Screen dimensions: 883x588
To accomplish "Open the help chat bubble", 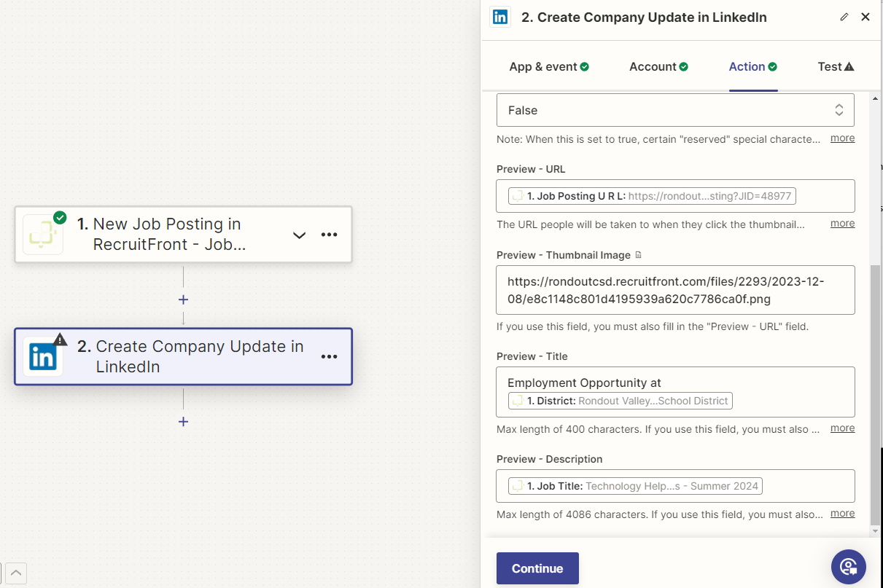I will pos(849,567).
